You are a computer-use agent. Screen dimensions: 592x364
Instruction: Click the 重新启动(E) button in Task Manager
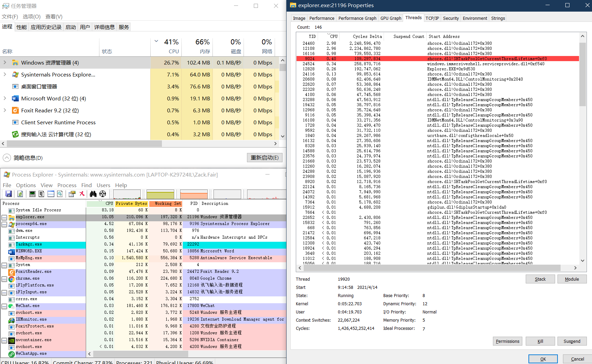click(x=264, y=157)
